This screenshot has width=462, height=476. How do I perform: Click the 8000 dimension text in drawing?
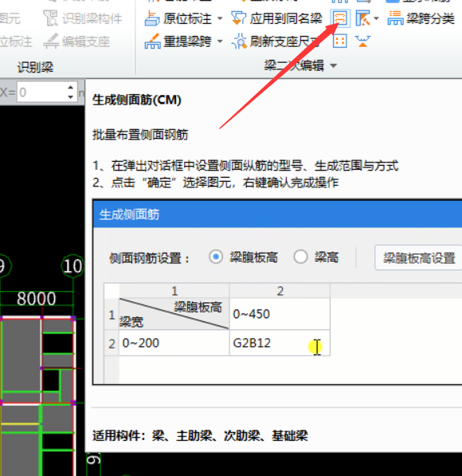[x=37, y=299]
